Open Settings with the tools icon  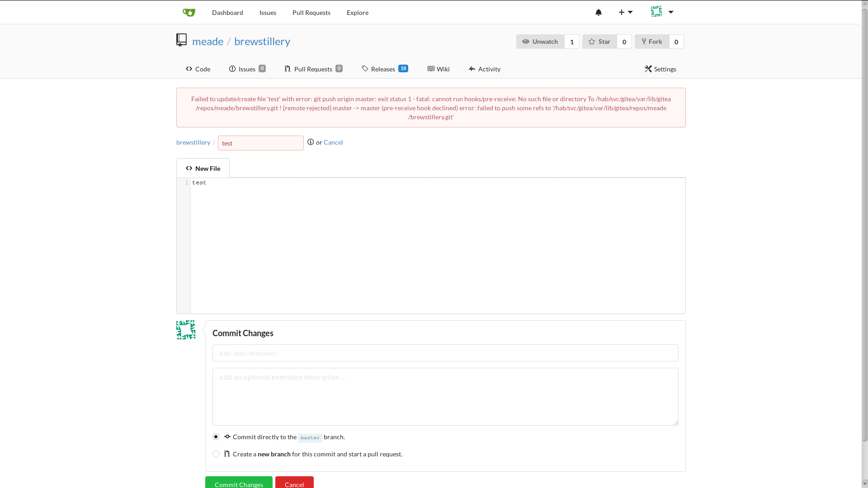[648, 69]
